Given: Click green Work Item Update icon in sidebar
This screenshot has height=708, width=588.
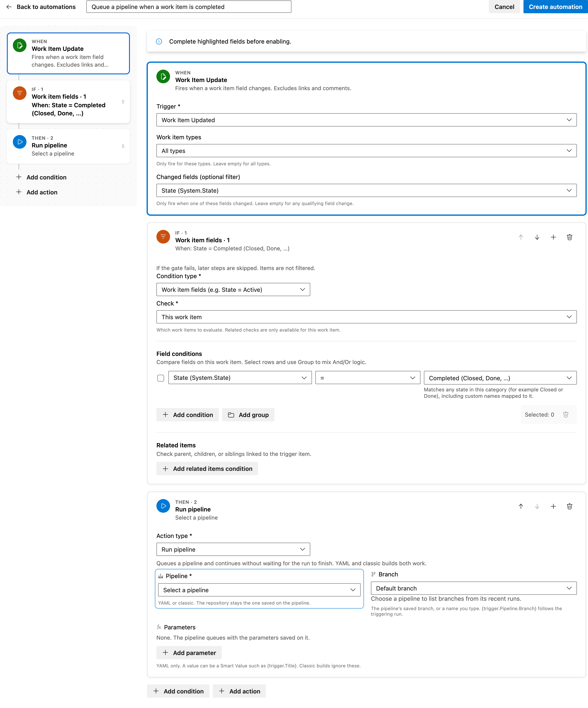Looking at the screenshot, I should coord(20,45).
